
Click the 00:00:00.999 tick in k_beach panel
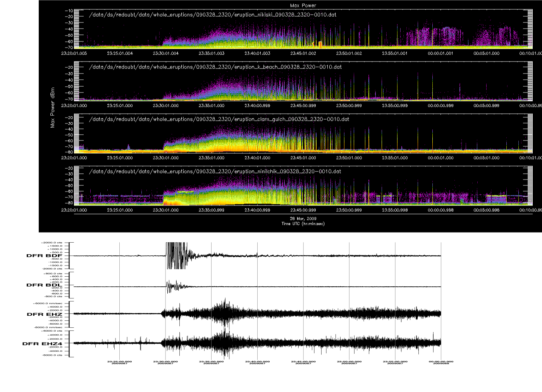(x=440, y=106)
